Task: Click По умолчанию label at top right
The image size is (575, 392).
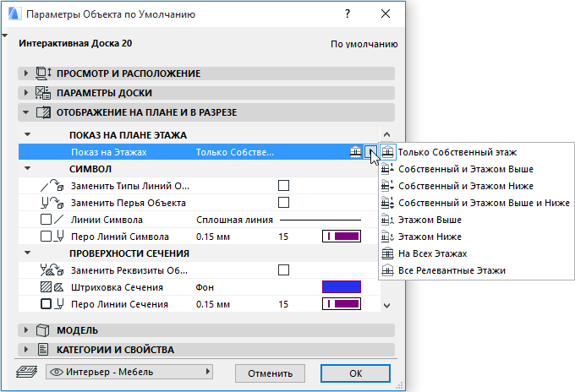Action: click(364, 44)
